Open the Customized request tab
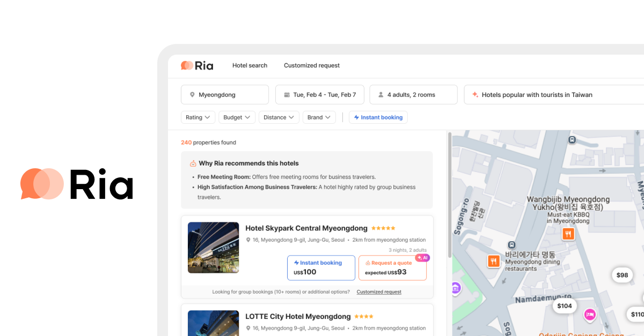Screen dimensions: 644x336 pyautogui.click(x=312, y=65)
